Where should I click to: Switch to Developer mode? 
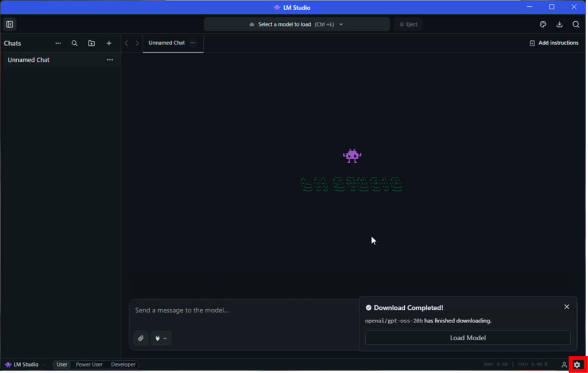(123, 364)
